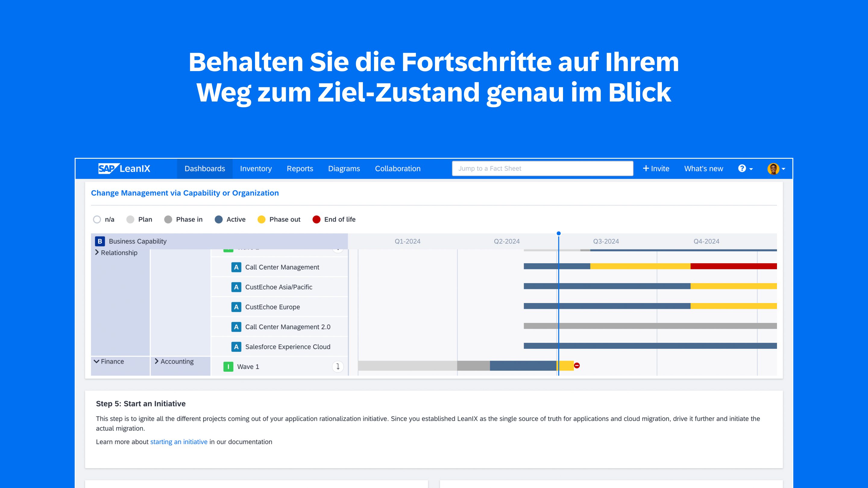Open the Inventory menu
868x488 pixels.
256,168
